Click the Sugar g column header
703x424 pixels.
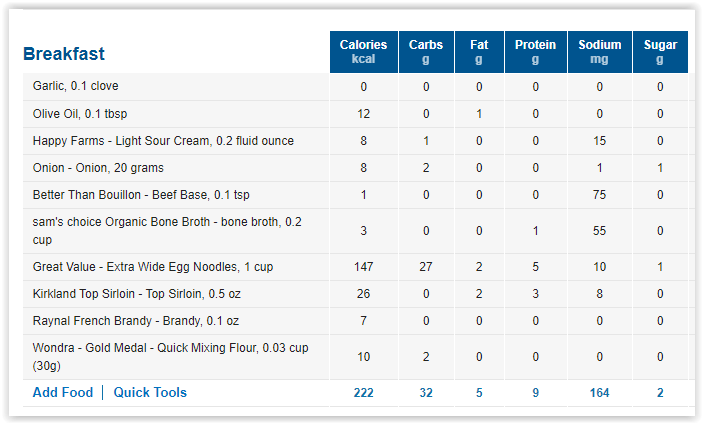click(660, 52)
